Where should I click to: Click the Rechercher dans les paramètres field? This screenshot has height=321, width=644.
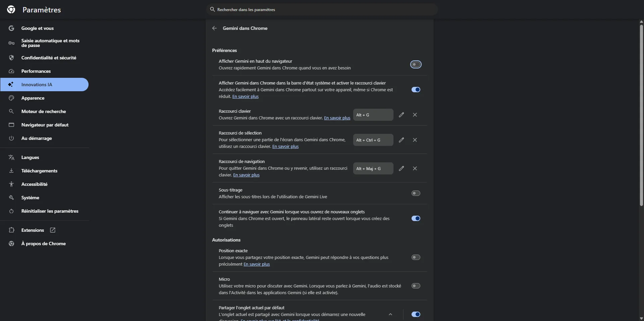[322, 9]
